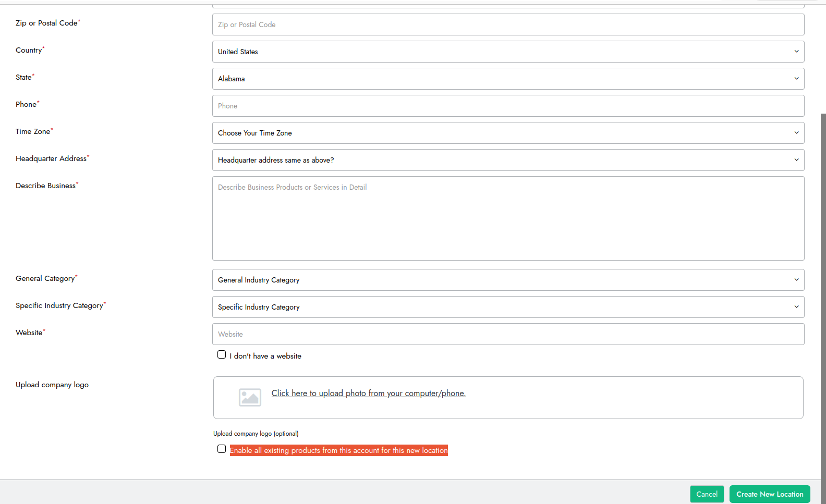Click the upload photo from computer link
The image size is (826, 504).
[x=368, y=394]
